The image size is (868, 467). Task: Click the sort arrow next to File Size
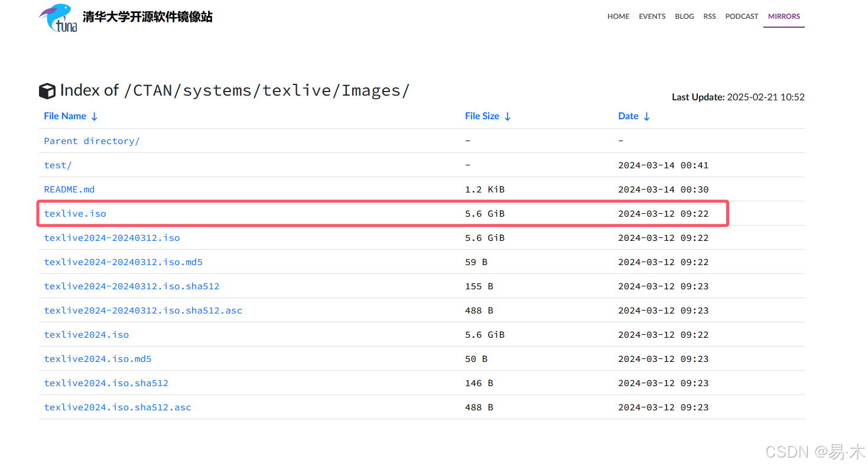[509, 116]
